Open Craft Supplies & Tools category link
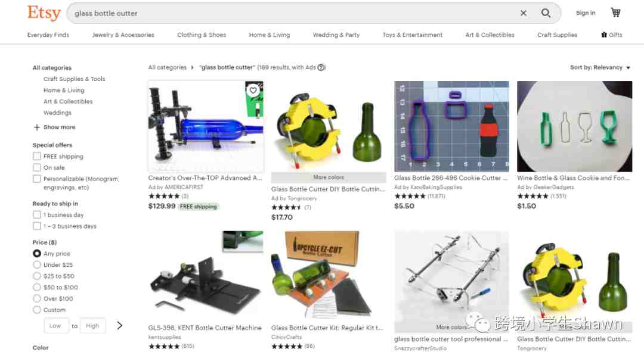The image size is (644, 352). [x=75, y=79]
